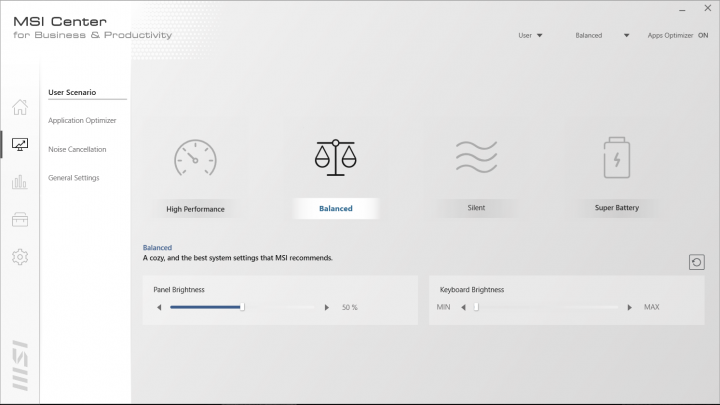Toggle Apps Optimizer ON switch
This screenshot has height=405, width=720.
pos(703,35)
